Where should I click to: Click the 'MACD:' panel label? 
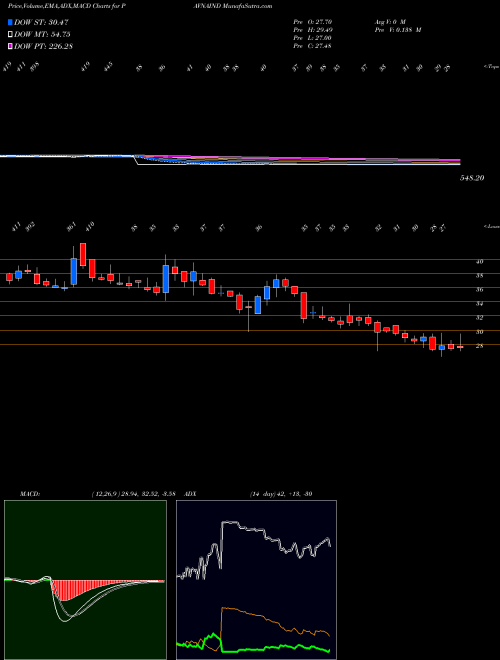tap(29, 494)
